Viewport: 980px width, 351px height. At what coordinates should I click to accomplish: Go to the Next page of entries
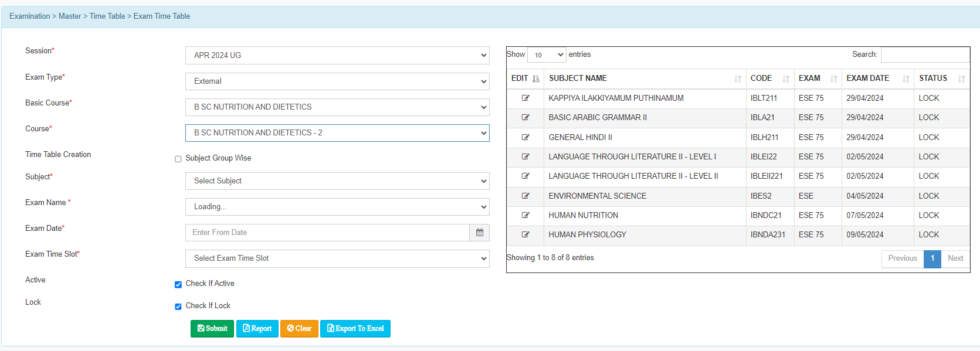coord(955,258)
